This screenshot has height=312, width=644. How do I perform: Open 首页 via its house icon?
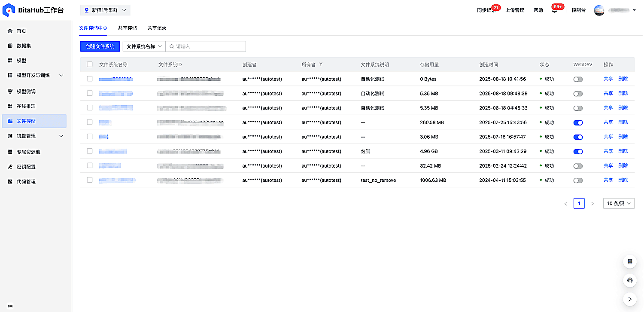pos(10,31)
